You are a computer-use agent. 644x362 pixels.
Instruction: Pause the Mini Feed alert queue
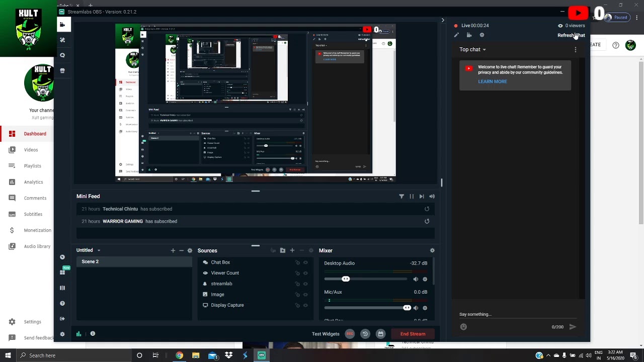pyautogui.click(x=412, y=197)
